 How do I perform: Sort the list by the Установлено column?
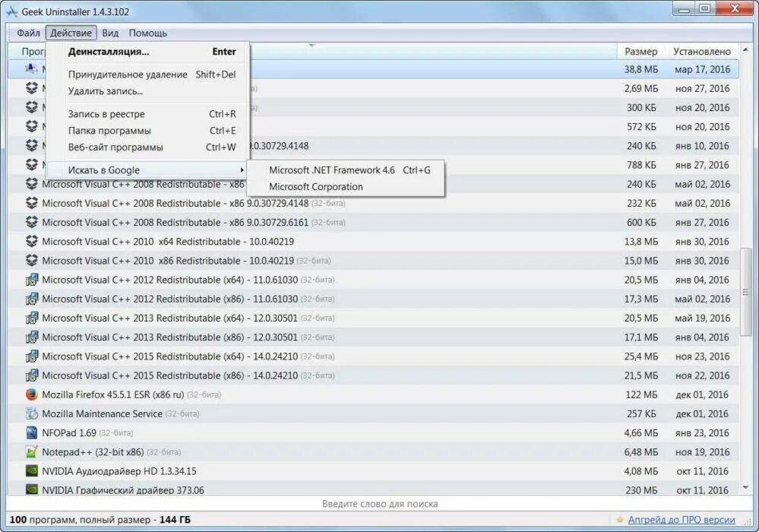(x=702, y=52)
